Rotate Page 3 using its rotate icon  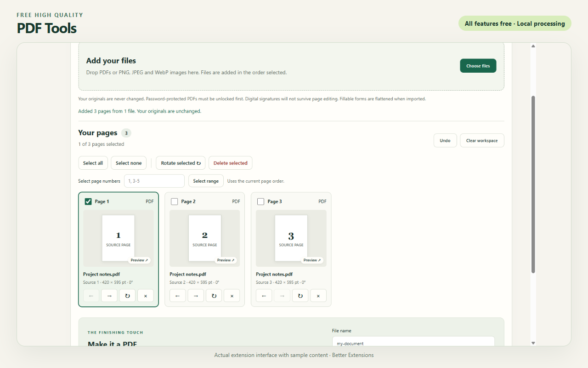coord(300,296)
